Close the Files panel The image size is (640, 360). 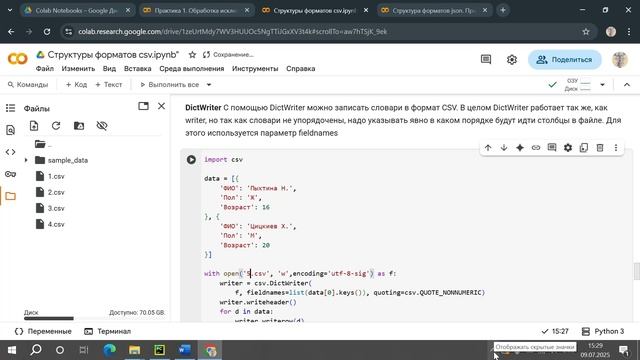[x=162, y=106]
